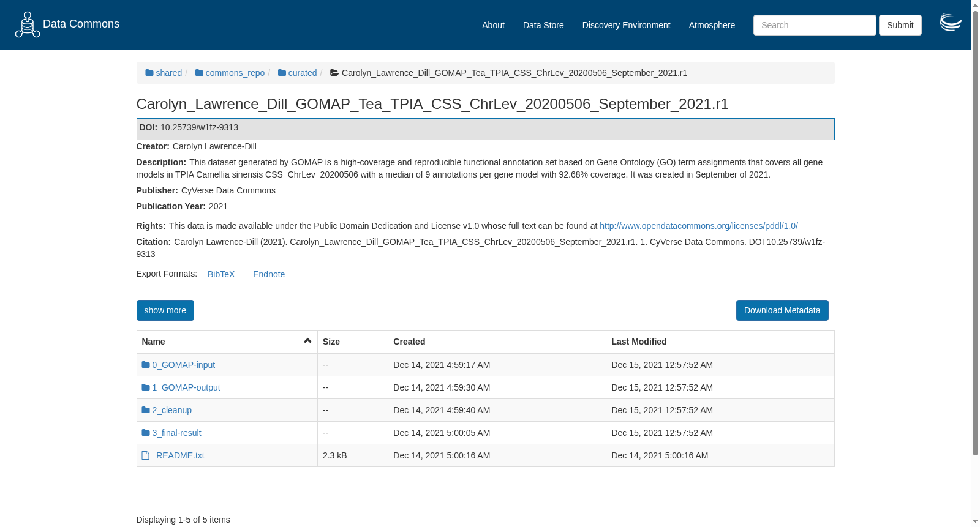Viewport: 980px width, 527px height.
Task: Go to the commons_repo breadcrumb link
Action: pyautogui.click(x=235, y=73)
